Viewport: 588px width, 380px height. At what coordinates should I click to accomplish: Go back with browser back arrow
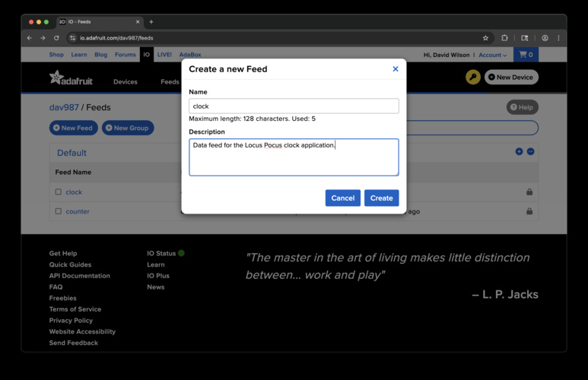click(29, 38)
